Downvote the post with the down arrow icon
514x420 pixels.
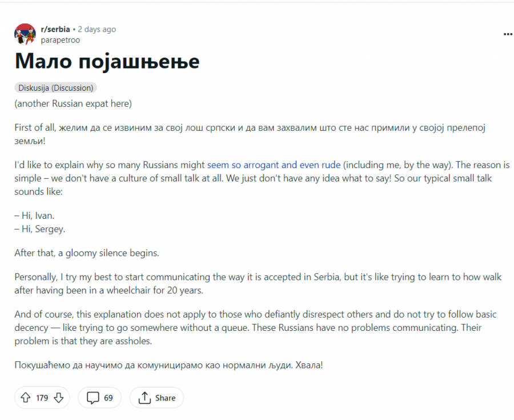(x=58, y=398)
